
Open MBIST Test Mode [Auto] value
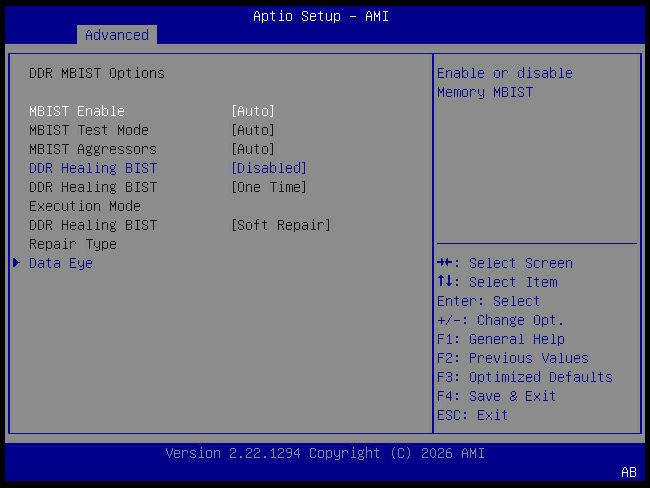pyautogui.click(x=253, y=130)
